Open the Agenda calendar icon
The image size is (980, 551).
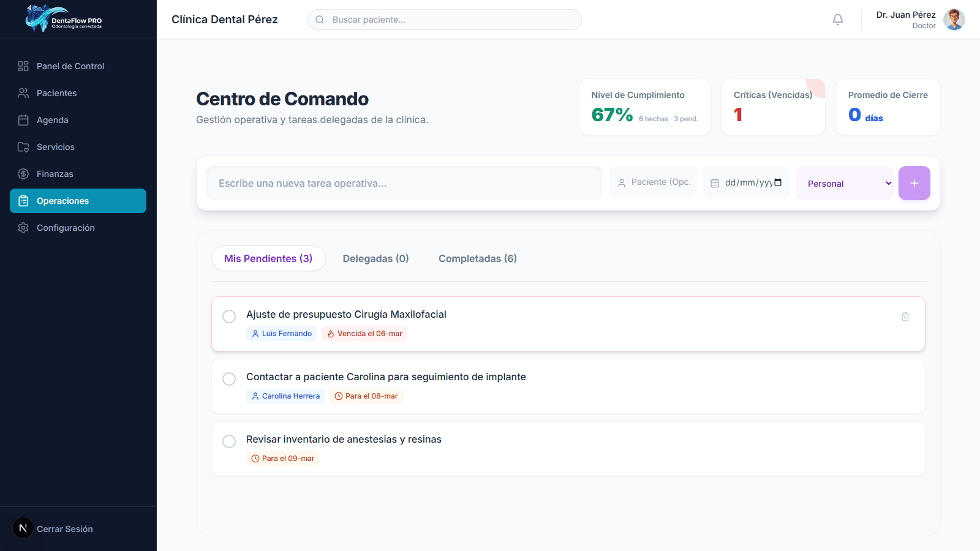coord(23,120)
